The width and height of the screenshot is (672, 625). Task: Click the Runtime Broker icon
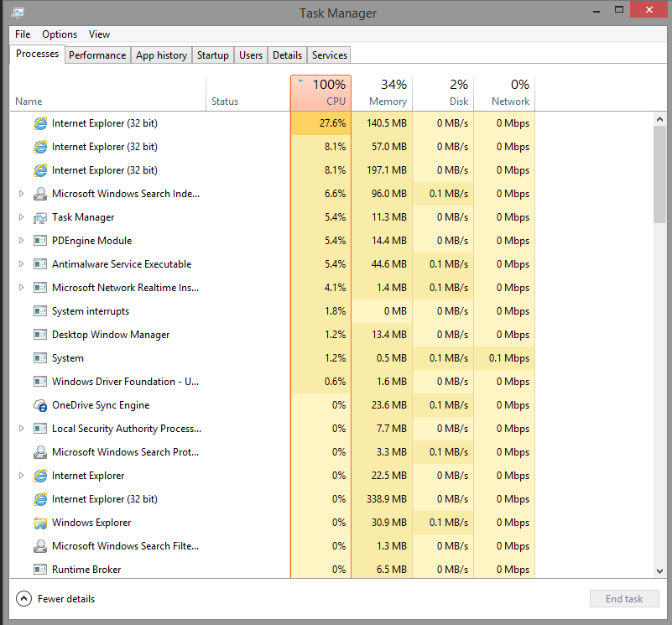[x=40, y=570]
